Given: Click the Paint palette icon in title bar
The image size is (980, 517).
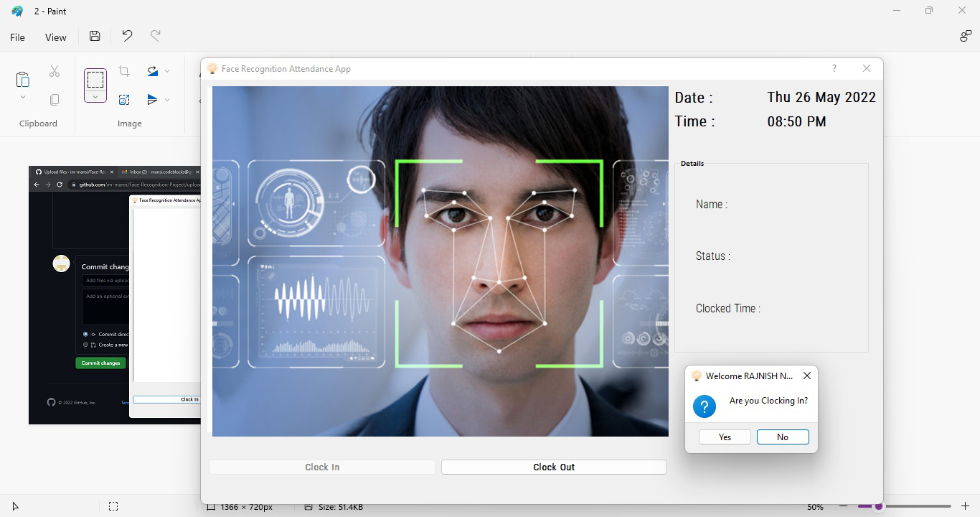Looking at the screenshot, I should point(17,11).
